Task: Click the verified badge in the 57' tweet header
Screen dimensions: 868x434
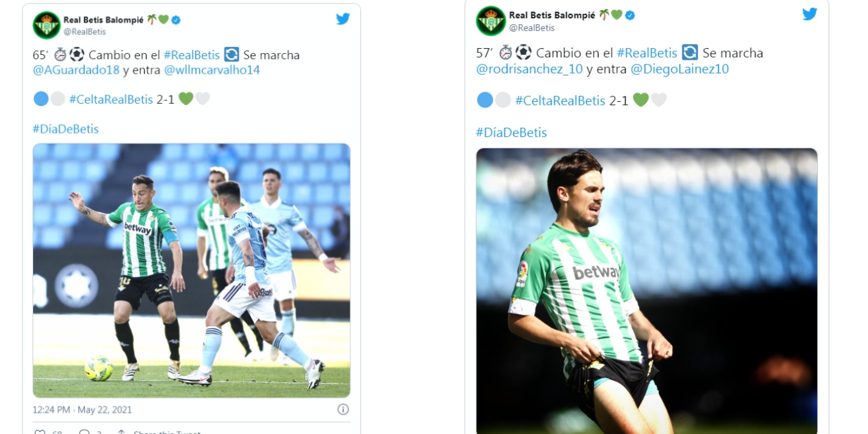Action: pos(630,15)
